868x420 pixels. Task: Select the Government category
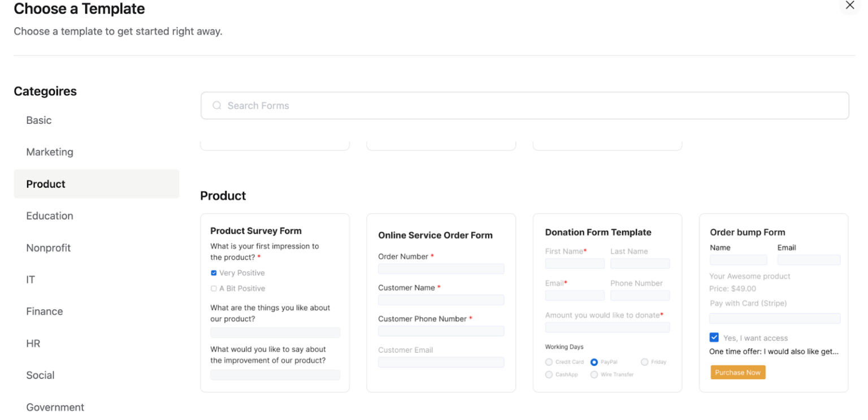[x=96, y=407]
